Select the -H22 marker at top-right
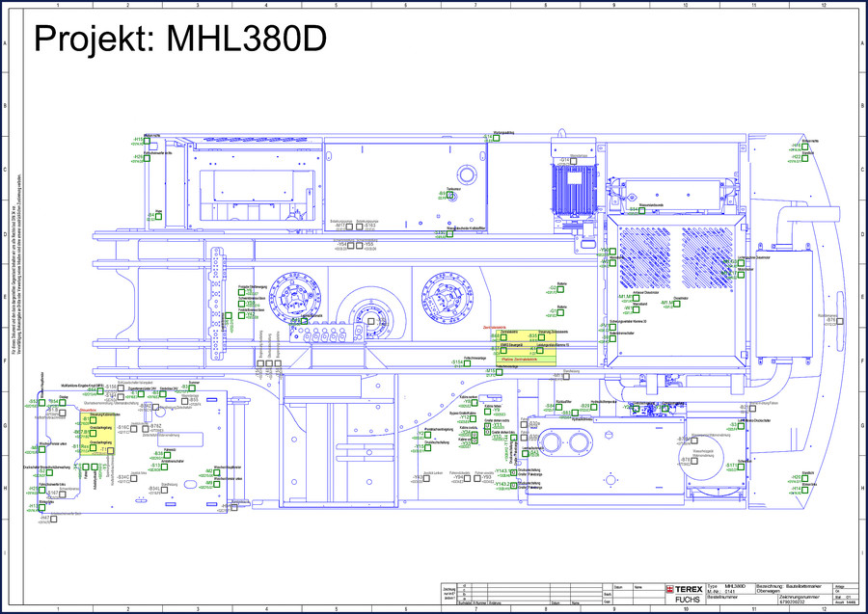The width and height of the screenshot is (868, 614). (805, 158)
